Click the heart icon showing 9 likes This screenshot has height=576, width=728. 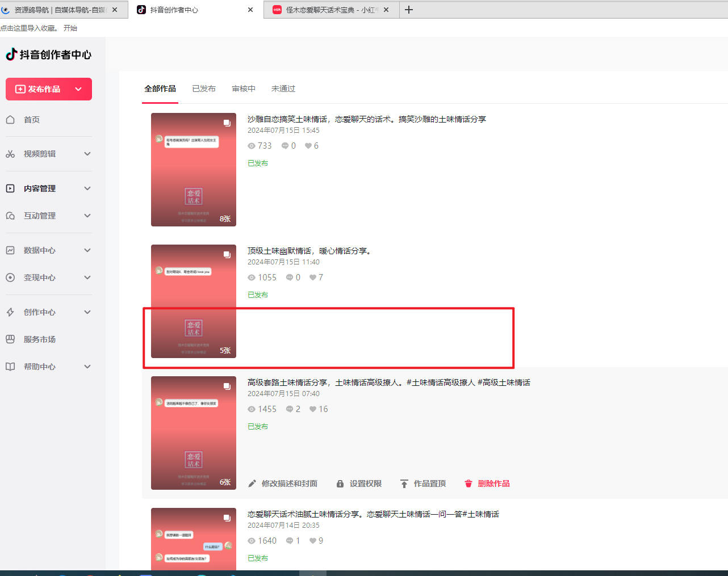click(313, 541)
